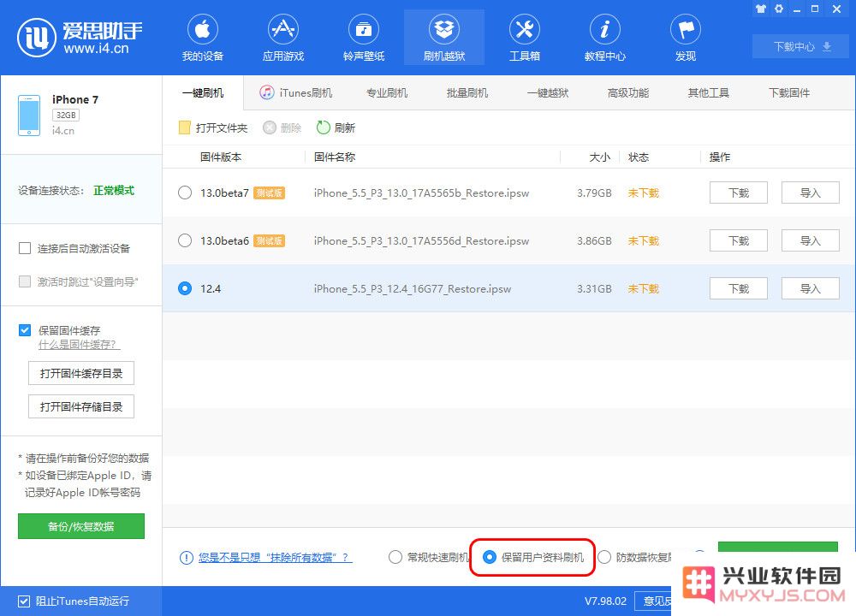The image size is (856, 616).
Task: Open 什么是固件缓存? help link
Action: (79, 345)
